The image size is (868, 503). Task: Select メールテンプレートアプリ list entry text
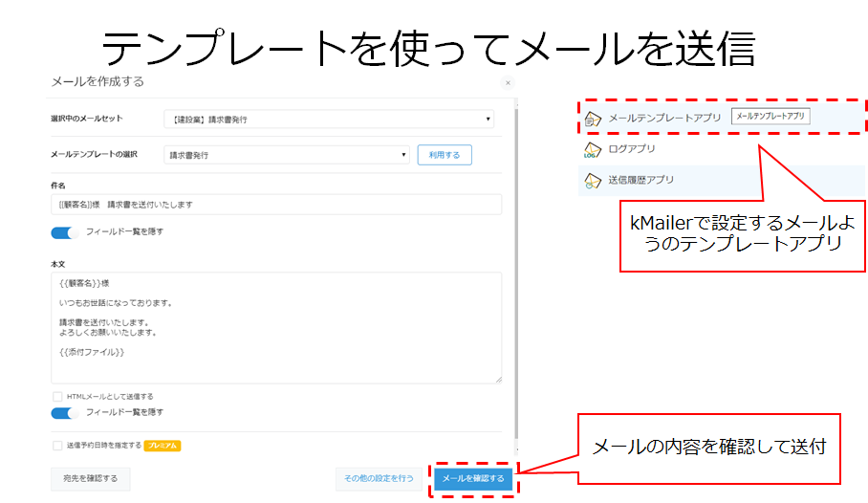point(664,118)
